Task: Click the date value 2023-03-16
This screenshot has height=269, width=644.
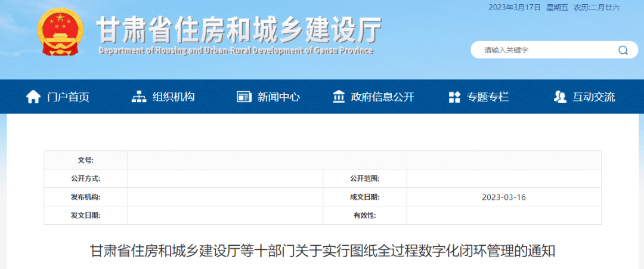Action: click(x=504, y=197)
